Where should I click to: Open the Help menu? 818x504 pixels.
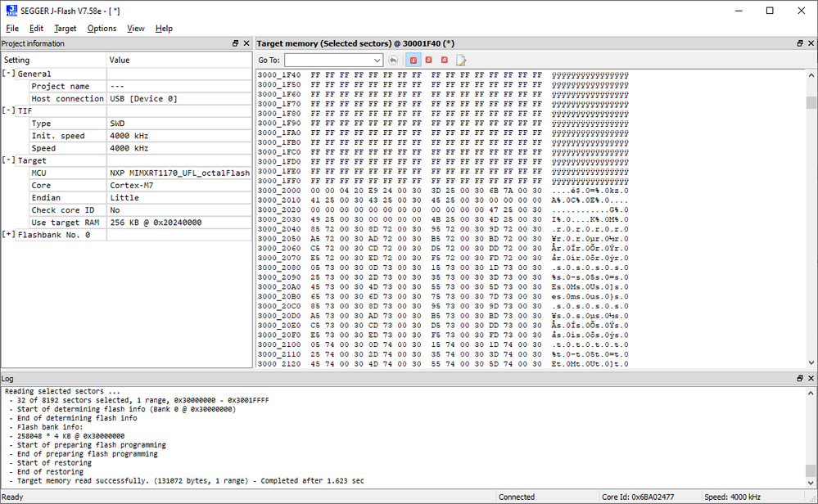point(164,28)
